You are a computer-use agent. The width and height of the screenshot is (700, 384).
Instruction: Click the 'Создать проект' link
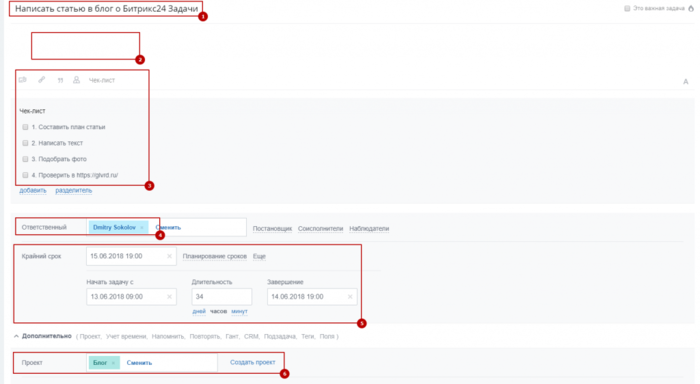pyautogui.click(x=253, y=363)
